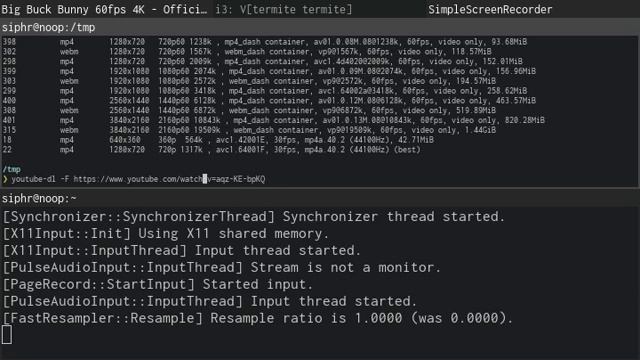Click the /tmp directory prompt label
Image resolution: width=640 pixels, height=360 pixels.
(x=11, y=169)
